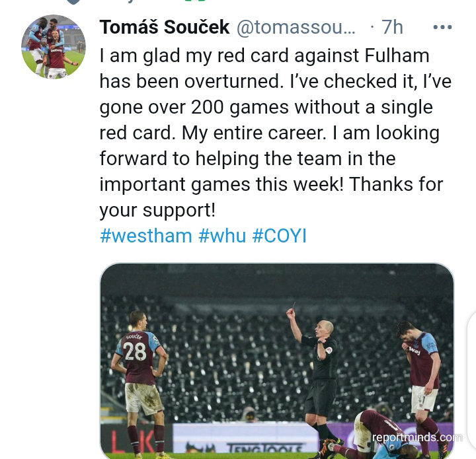Open the attached match photo
Viewport: 476px width, 459px height.
(276, 360)
